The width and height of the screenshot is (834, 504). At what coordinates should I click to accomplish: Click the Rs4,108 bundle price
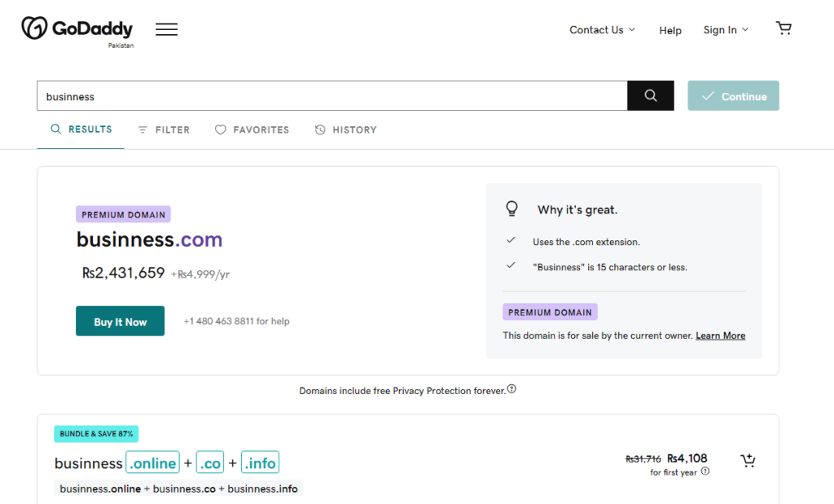[687, 458]
